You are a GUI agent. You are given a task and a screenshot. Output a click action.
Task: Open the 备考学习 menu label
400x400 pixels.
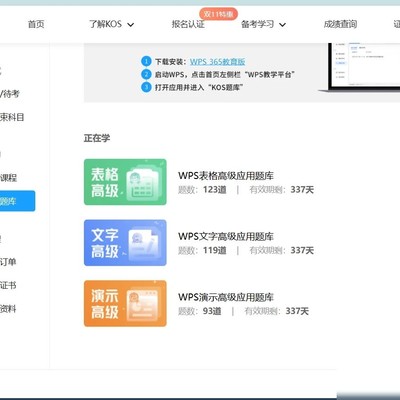point(258,24)
